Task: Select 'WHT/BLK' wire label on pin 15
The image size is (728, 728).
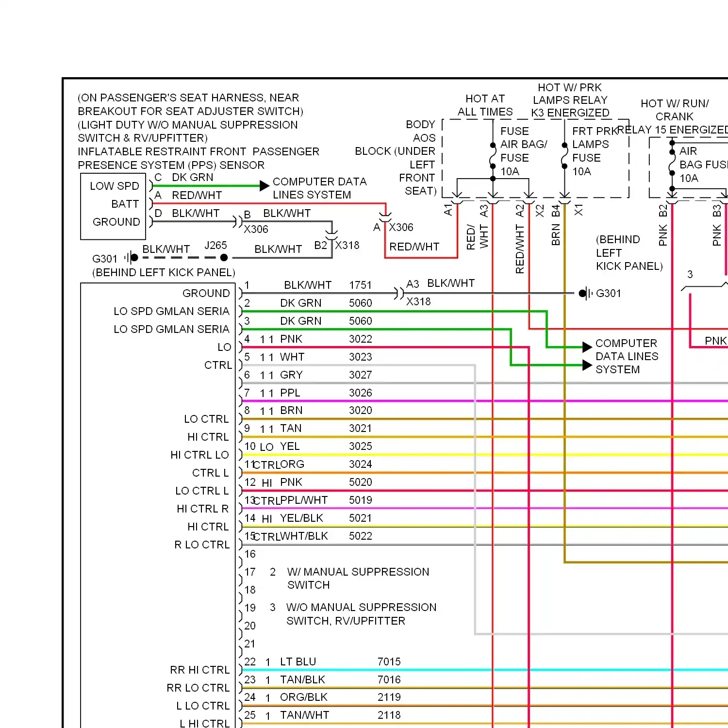Action: pyautogui.click(x=304, y=536)
